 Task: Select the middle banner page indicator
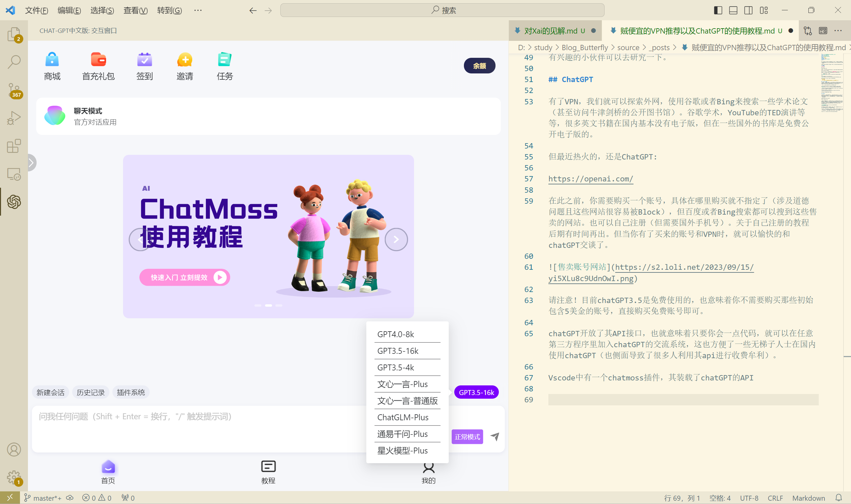click(x=268, y=305)
